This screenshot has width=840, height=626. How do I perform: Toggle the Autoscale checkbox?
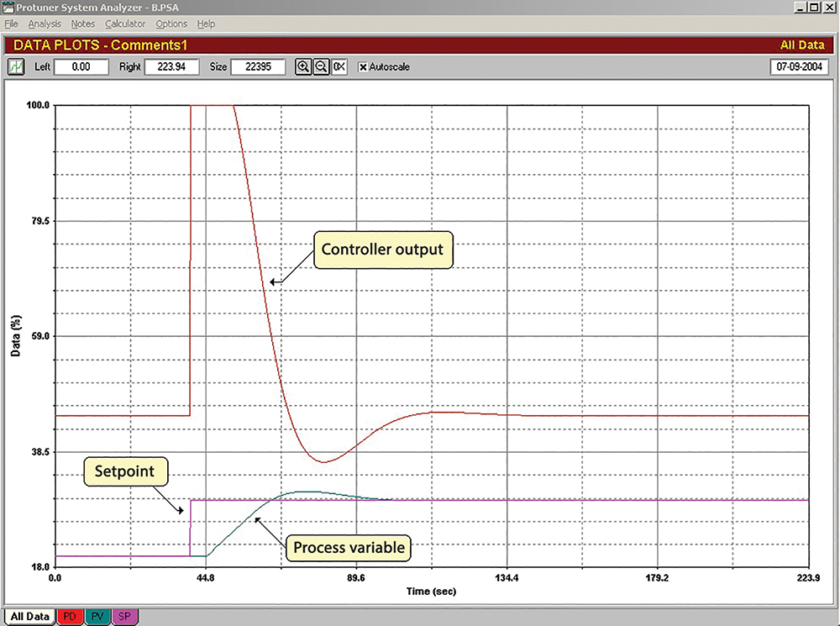pos(363,67)
